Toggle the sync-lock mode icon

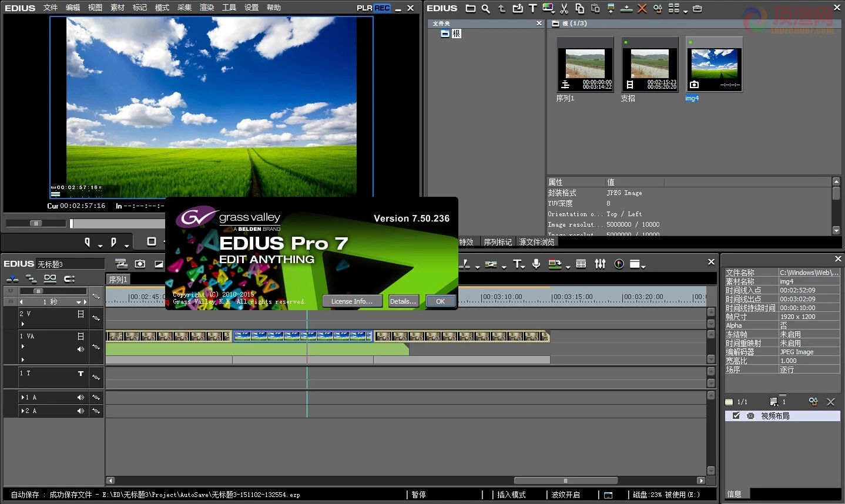tap(31, 278)
